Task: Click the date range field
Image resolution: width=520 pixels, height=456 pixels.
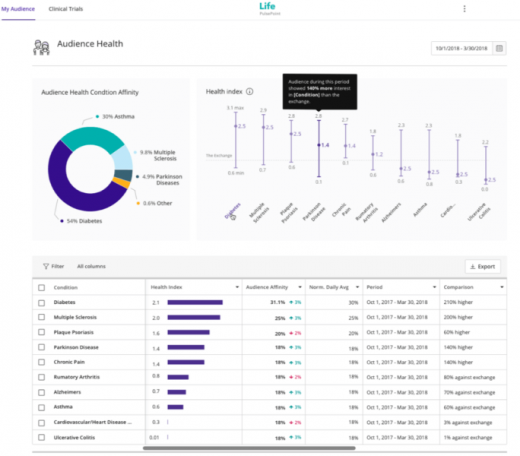Action: pos(461,48)
